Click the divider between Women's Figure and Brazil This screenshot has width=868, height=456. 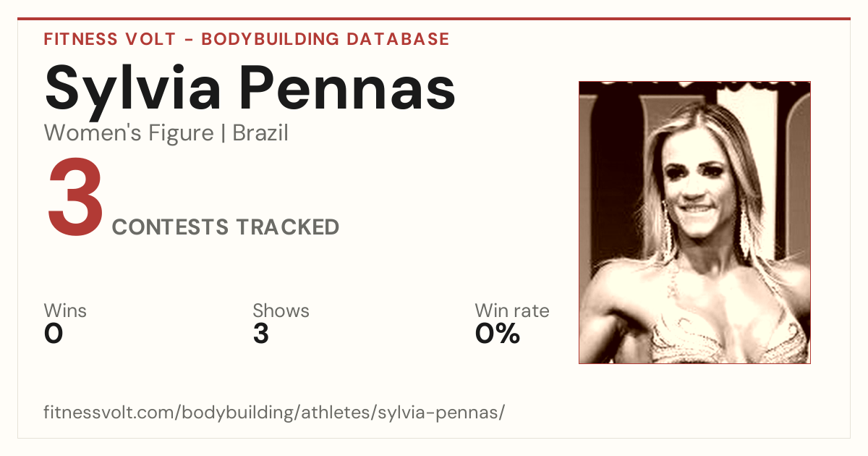coord(223,134)
